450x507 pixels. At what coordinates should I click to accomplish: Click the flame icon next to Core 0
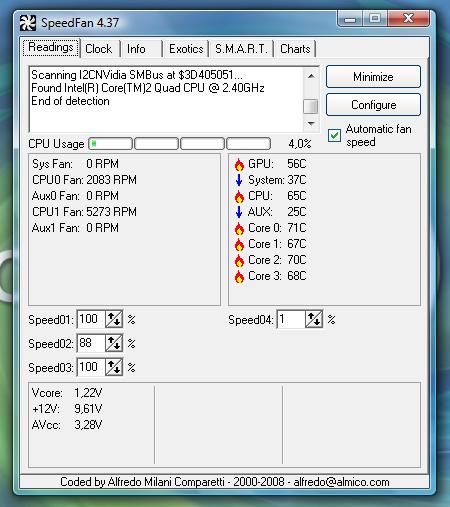pyautogui.click(x=239, y=228)
